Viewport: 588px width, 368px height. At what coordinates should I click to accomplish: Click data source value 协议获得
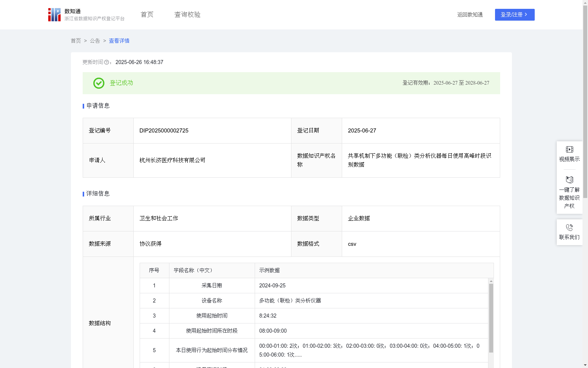[150, 244]
